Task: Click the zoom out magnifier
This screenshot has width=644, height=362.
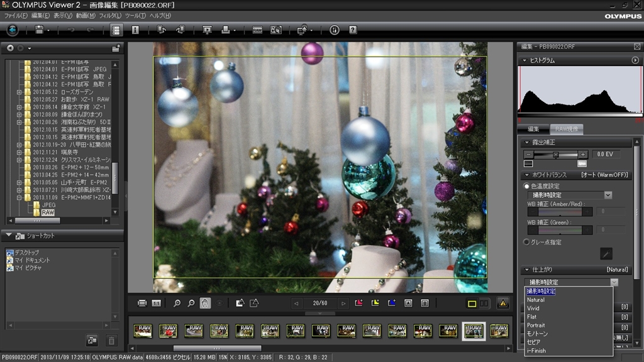Action: pyautogui.click(x=191, y=304)
